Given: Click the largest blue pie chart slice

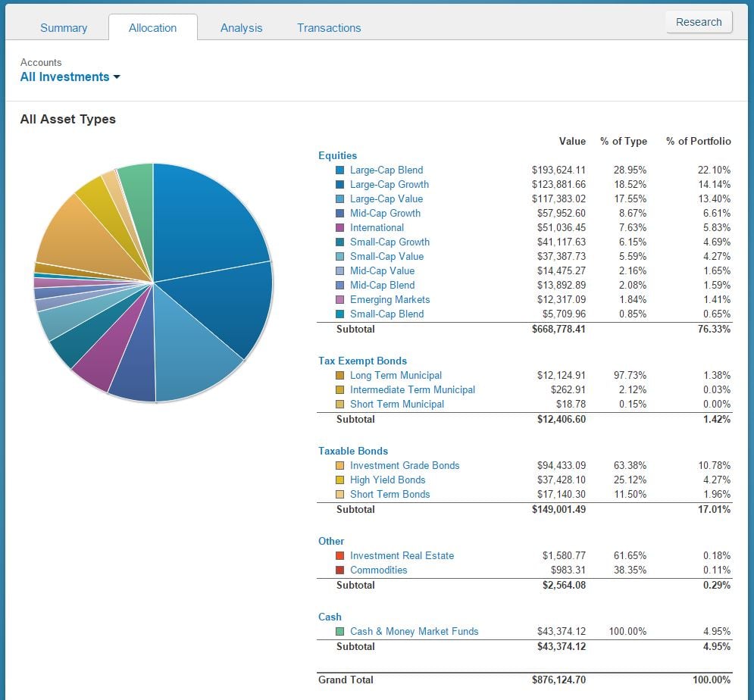Looking at the screenshot, I should coord(205,220).
